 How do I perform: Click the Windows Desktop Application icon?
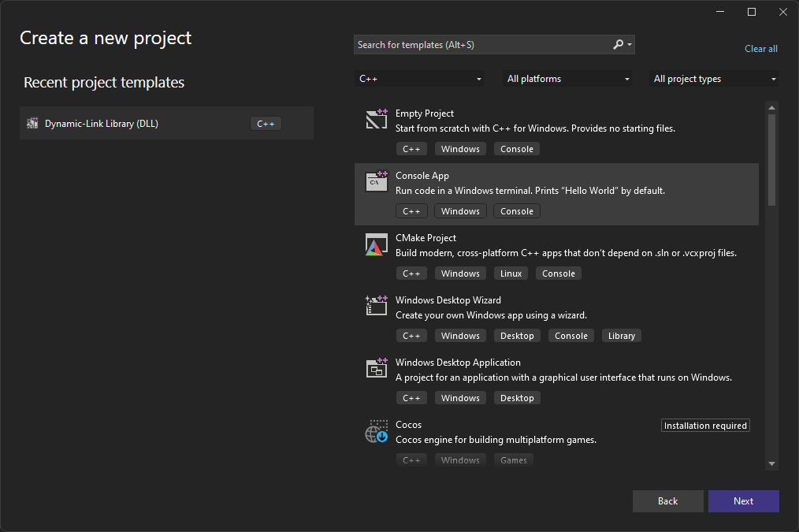pyautogui.click(x=377, y=368)
